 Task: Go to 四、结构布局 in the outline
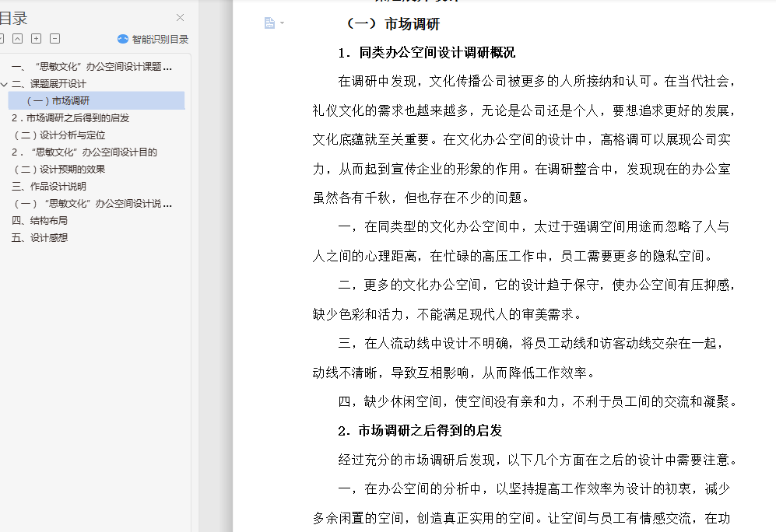click(39, 221)
